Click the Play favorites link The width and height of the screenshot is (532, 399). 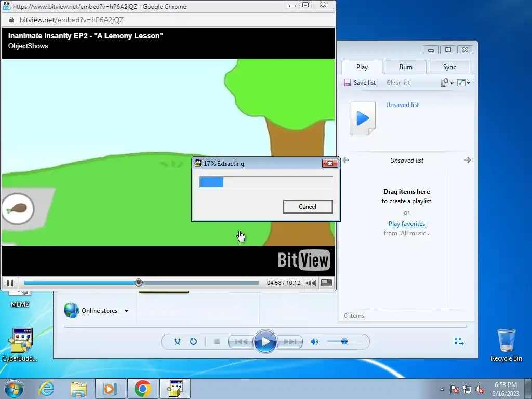click(x=406, y=224)
